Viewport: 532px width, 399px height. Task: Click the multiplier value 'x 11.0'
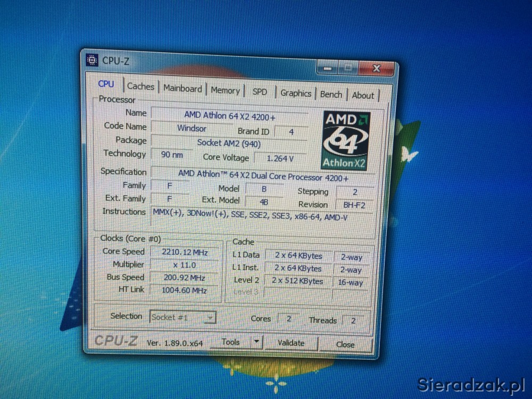[x=185, y=265]
